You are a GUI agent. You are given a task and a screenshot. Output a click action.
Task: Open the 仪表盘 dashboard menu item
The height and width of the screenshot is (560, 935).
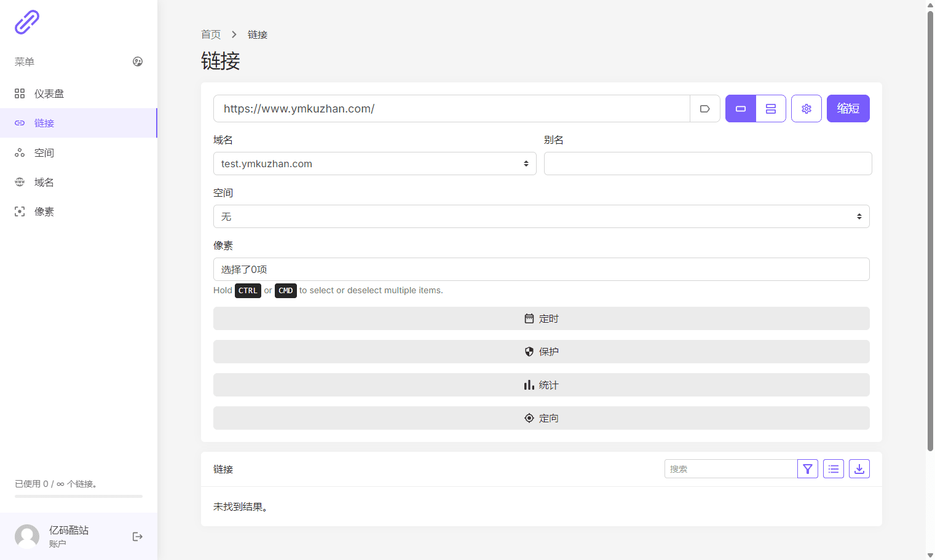pos(79,93)
